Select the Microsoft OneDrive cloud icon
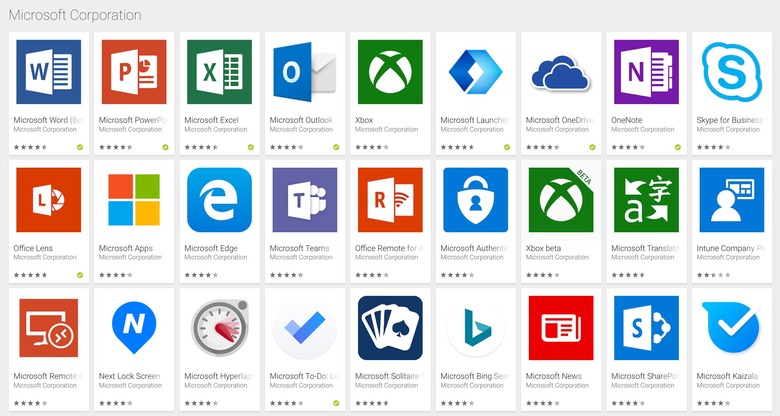Image resolution: width=780 pixels, height=416 pixels. click(x=561, y=72)
